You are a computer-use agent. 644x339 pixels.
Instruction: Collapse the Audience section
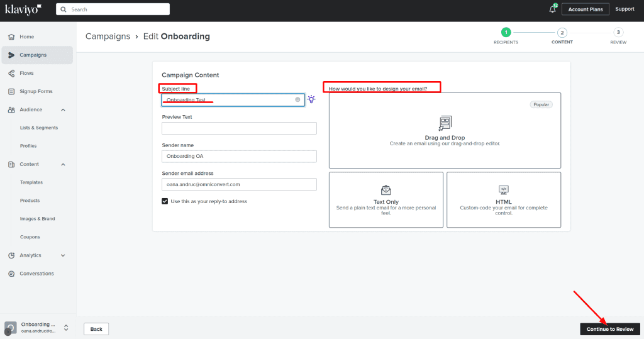pos(63,110)
